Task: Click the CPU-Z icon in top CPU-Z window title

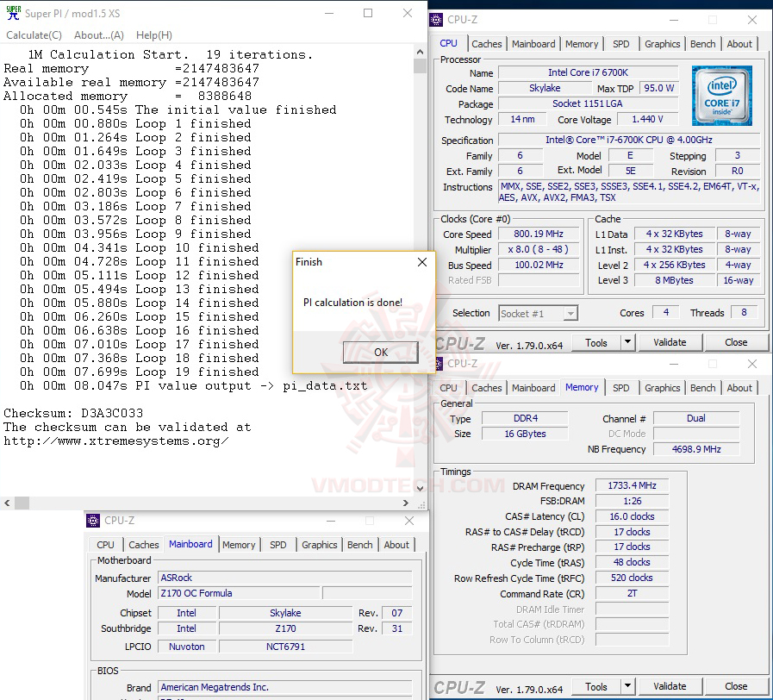Action: (x=436, y=20)
